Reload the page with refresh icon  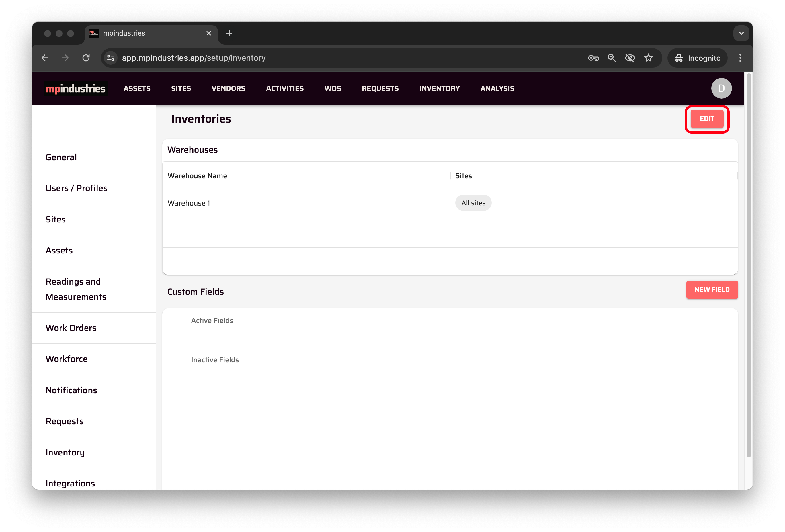click(86, 58)
